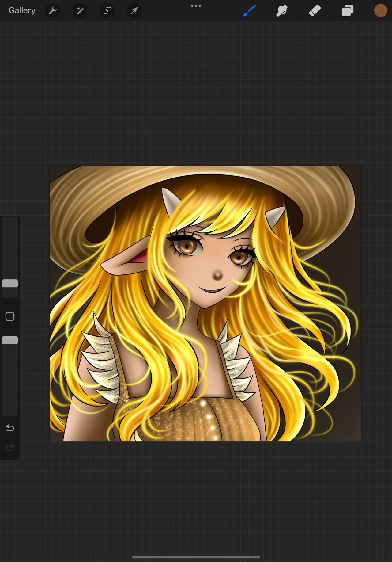Image resolution: width=392 pixels, height=562 pixels.
Task: Open the active color swatch
Action: (x=381, y=10)
